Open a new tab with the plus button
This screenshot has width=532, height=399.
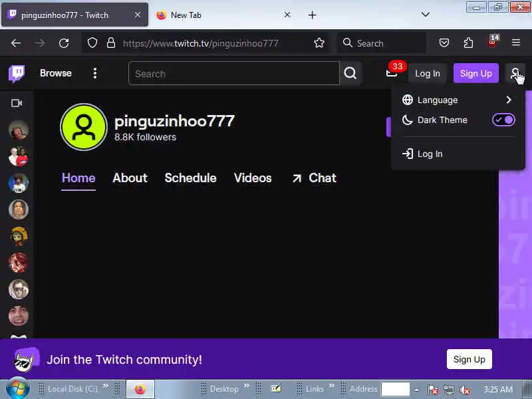coord(312,15)
